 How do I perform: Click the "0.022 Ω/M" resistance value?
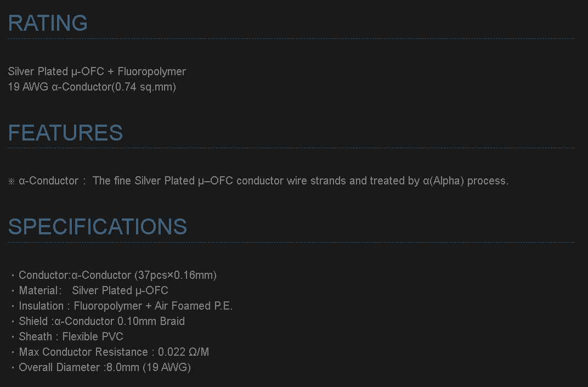point(184,352)
